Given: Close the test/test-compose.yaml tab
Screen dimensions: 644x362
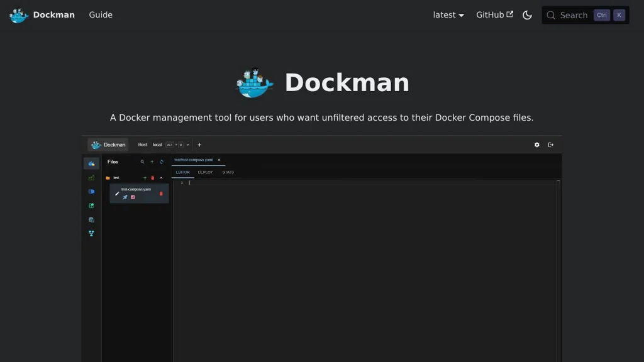Looking at the screenshot, I should tap(219, 160).
